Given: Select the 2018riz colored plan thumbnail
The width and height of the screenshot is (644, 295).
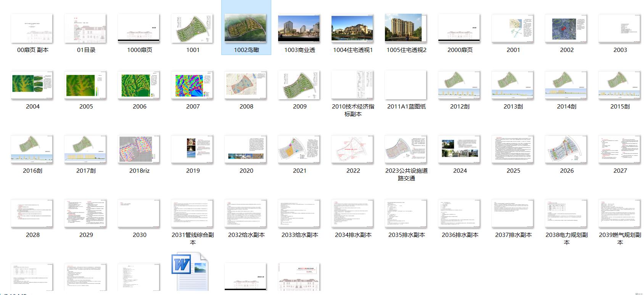Looking at the screenshot, I should (139, 149).
